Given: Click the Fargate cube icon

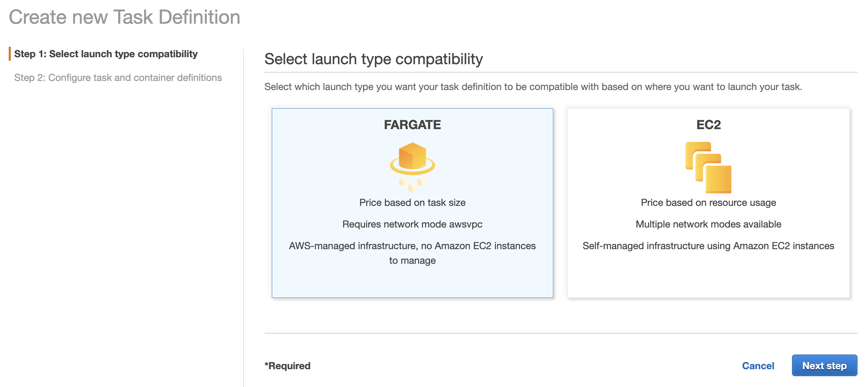Looking at the screenshot, I should (412, 165).
